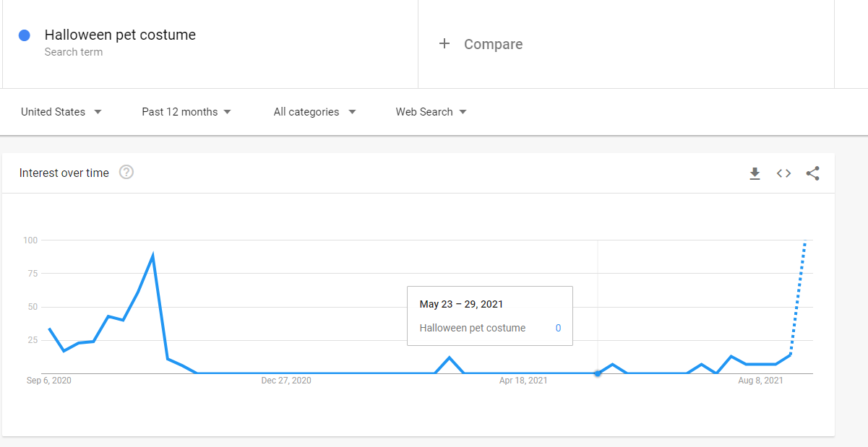Expand the Past 12 months time range
Image resolution: width=868 pixels, height=447 pixels.
[186, 112]
